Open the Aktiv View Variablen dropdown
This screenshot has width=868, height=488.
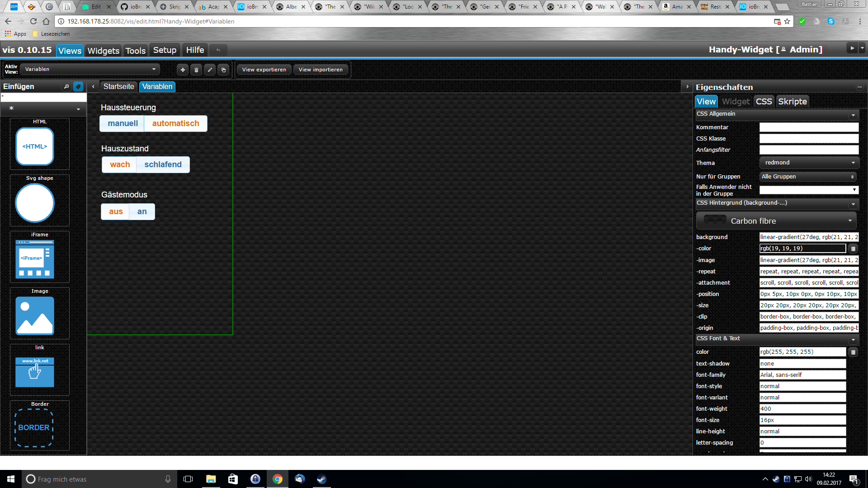(90, 69)
